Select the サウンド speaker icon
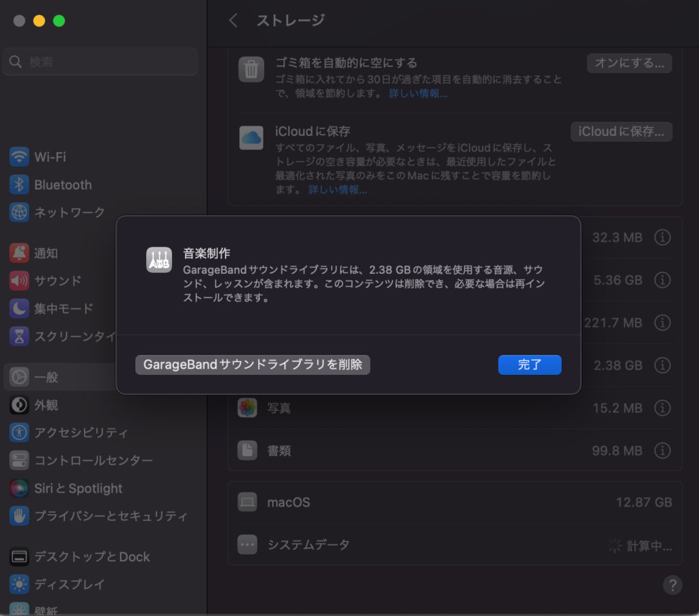The height and width of the screenshot is (616, 699). 19,281
